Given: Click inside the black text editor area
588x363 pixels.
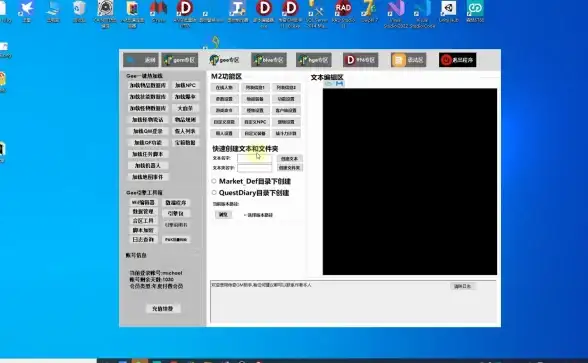Looking at the screenshot, I should 410,182.
